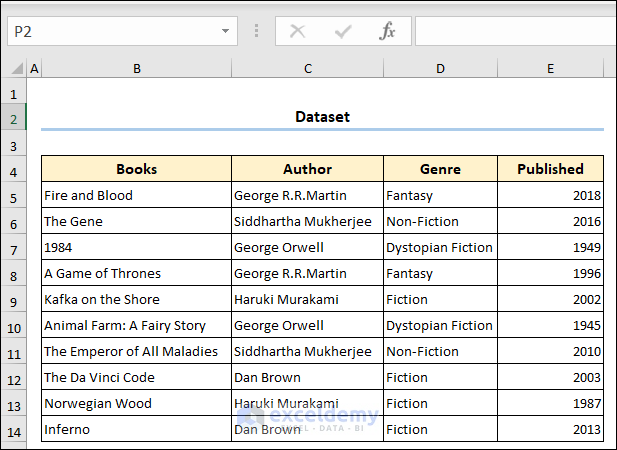
Task: Select the Siddhartha Mukherjee cell beside The Gene
Action: coord(307,221)
